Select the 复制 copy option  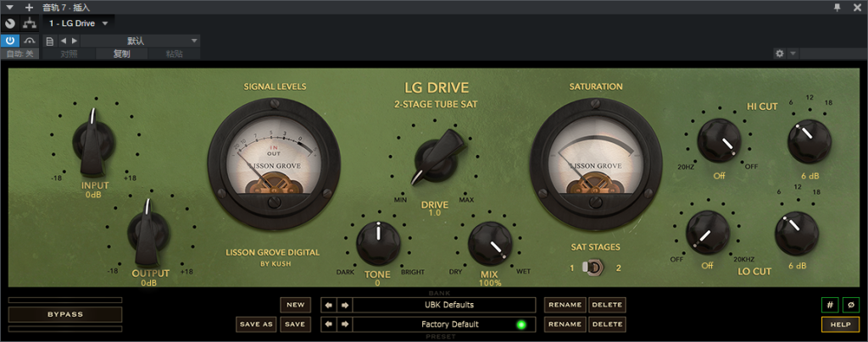click(x=122, y=54)
